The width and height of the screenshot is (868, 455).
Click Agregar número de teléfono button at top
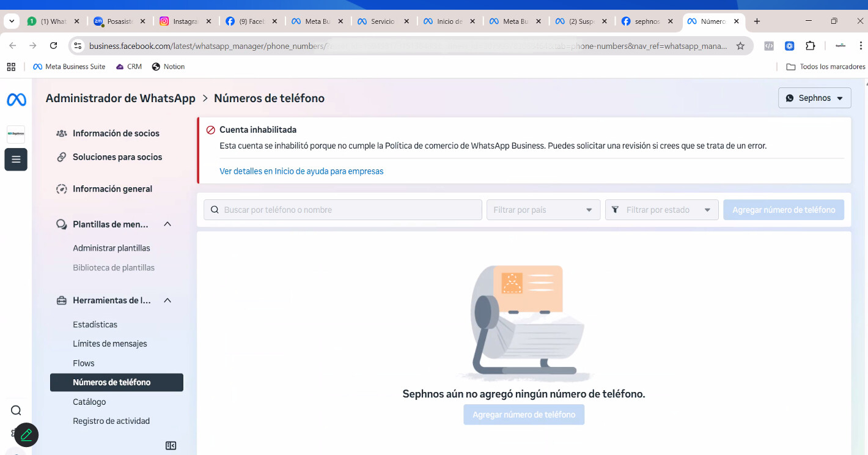click(783, 210)
